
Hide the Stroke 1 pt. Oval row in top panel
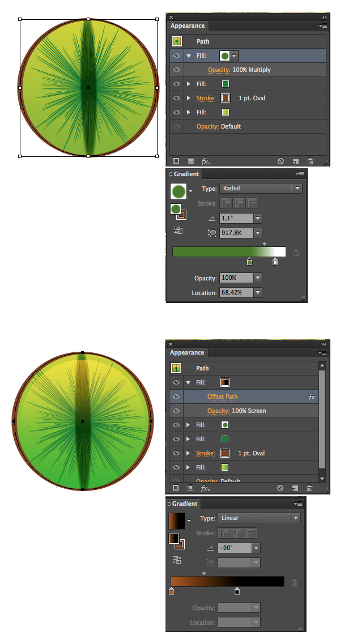177,98
